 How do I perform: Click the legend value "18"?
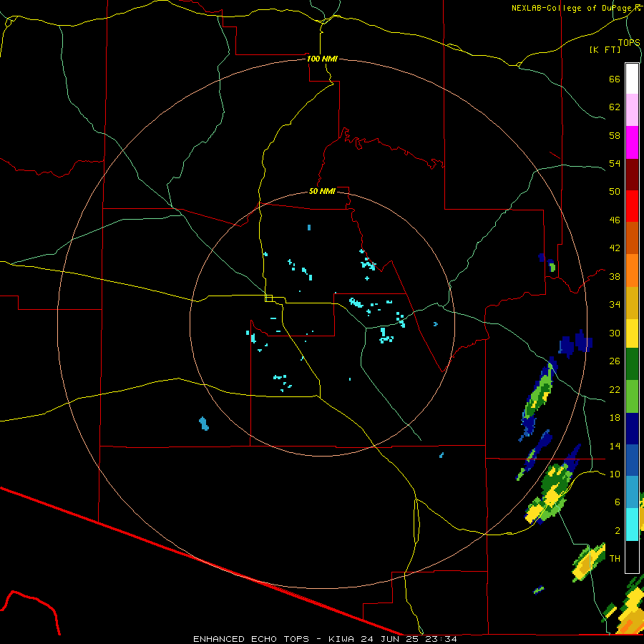click(x=615, y=418)
